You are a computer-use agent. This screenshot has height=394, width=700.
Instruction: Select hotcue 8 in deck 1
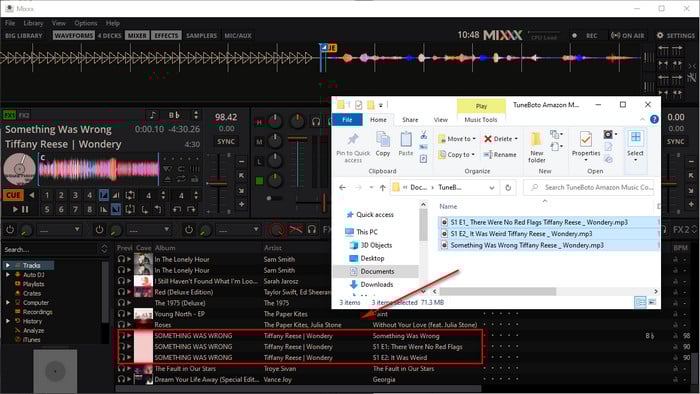click(x=89, y=209)
